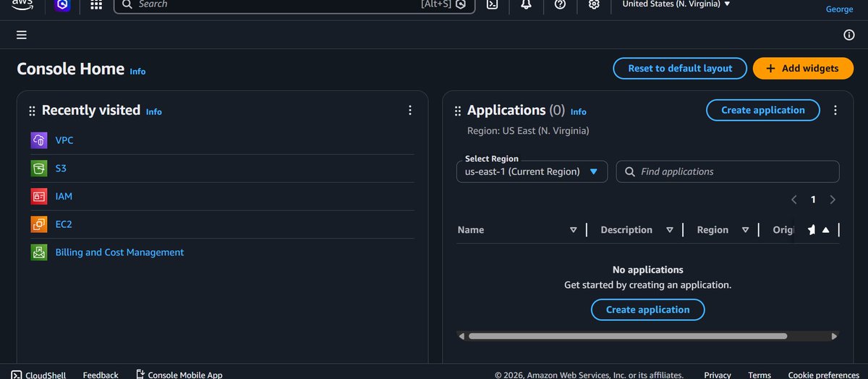Click the Feedback link in footer
Viewport: 868px width, 379px height.
pyautogui.click(x=101, y=375)
